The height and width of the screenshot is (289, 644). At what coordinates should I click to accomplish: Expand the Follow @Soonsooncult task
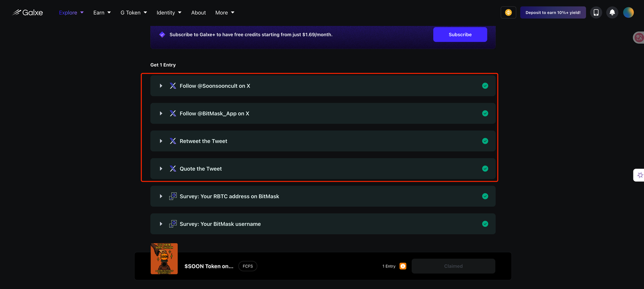tap(161, 86)
